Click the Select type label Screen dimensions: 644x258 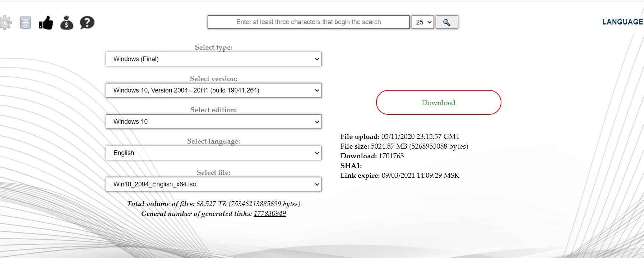point(214,47)
